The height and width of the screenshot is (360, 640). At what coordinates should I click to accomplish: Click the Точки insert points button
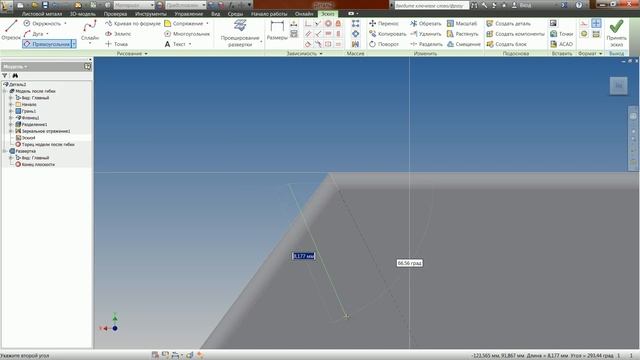(562, 34)
